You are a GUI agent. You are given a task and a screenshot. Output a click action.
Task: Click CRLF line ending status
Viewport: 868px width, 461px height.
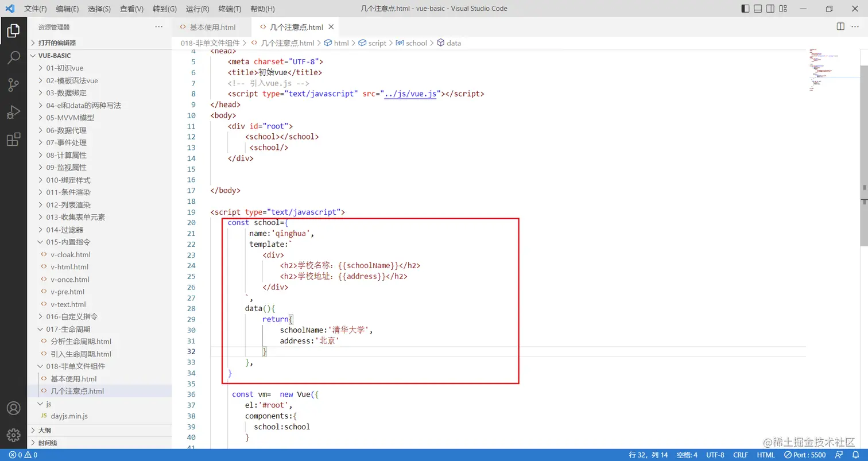[740, 455]
